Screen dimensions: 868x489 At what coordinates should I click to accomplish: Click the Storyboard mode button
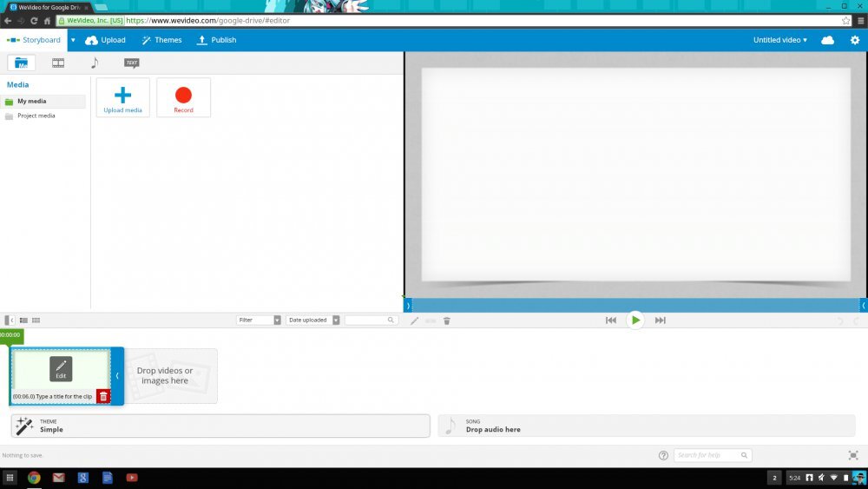33,40
